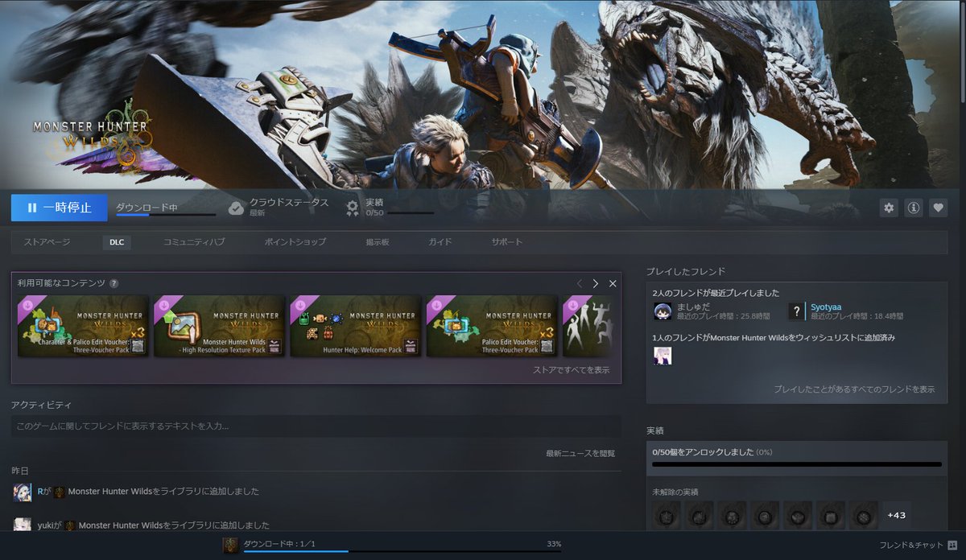This screenshot has height=560, width=966.
Task: Click download badge on Palico Edit Voucher card
Action: pyautogui.click(x=436, y=305)
